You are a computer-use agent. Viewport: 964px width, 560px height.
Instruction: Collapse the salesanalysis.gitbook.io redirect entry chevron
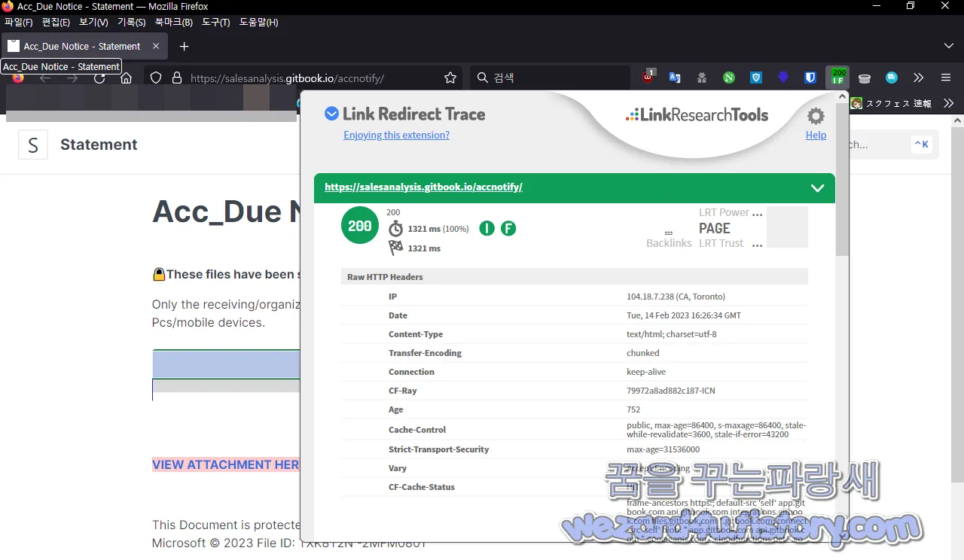(817, 187)
